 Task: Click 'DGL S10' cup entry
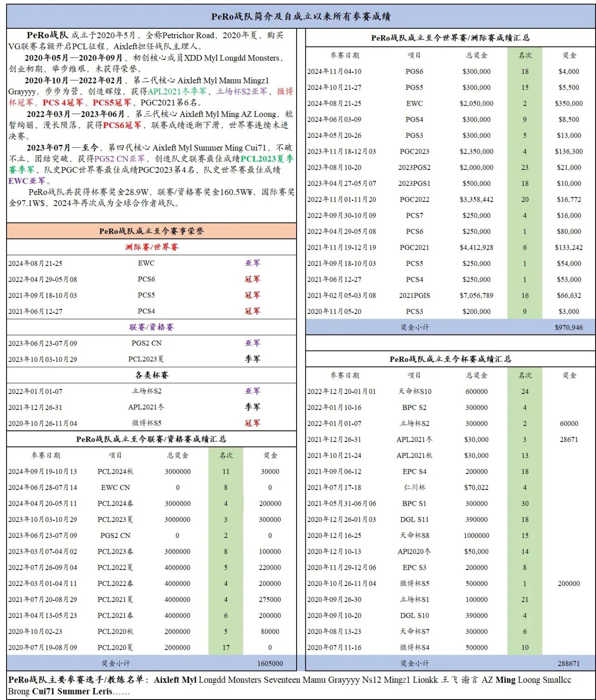[x=414, y=615]
